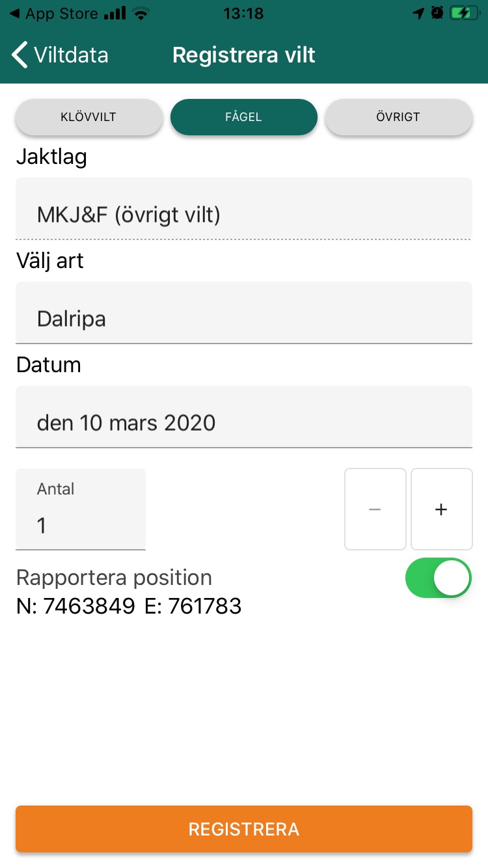
Task: Select the FÅGEL tab
Action: [244, 117]
